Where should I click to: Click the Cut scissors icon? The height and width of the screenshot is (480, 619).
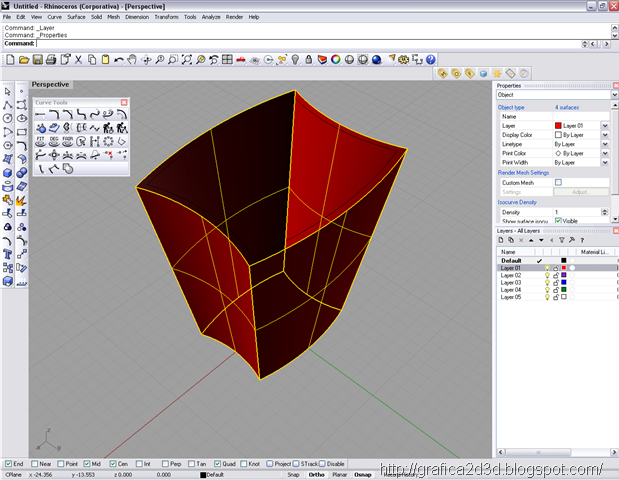[78, 60]
